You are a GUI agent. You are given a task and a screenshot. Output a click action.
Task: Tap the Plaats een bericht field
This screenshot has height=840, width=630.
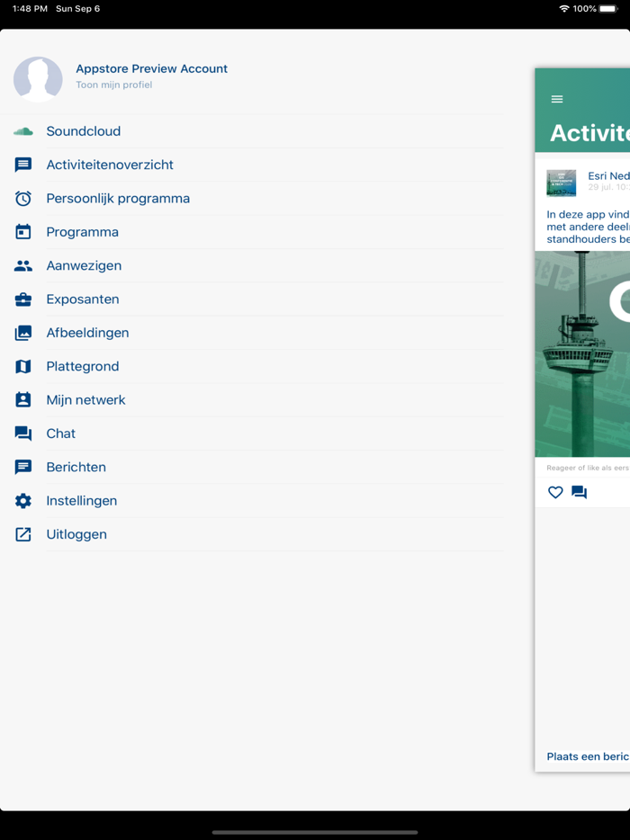pyautogui.click(x=589, y=756)
